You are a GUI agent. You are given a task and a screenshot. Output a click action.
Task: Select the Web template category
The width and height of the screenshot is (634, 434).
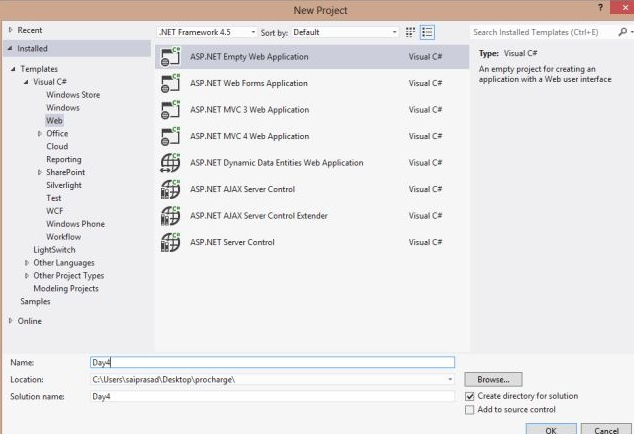54,121
